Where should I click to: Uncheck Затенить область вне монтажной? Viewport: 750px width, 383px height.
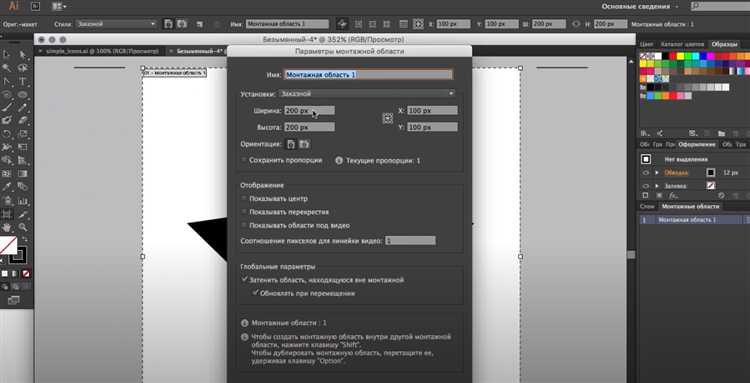pos(244,279)
